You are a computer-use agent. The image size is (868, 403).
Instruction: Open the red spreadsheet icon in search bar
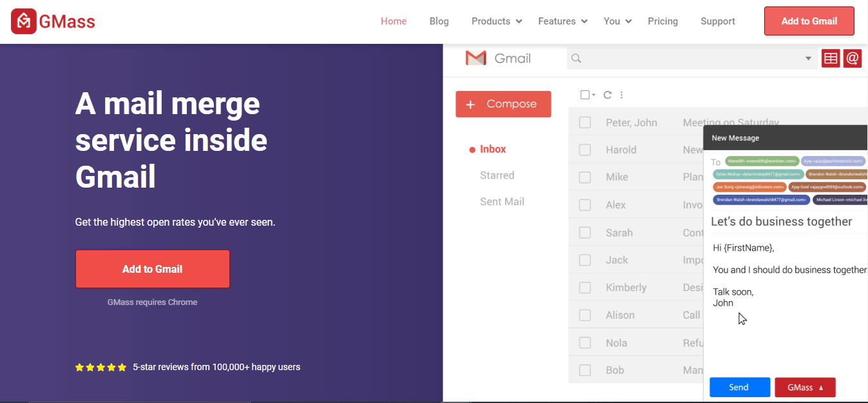pyautogui.click(x=831, y=58)
